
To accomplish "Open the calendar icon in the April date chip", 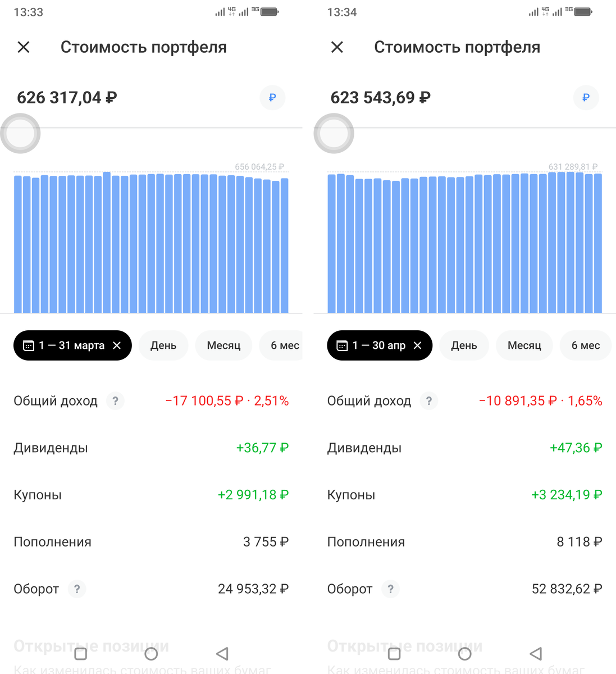I will tap(342, 345).
